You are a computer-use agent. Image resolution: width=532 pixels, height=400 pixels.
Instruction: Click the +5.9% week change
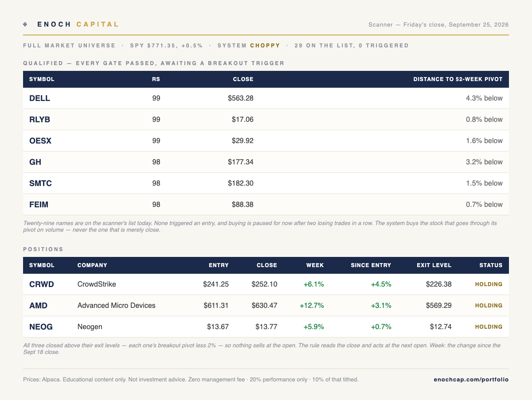[314, 327]
